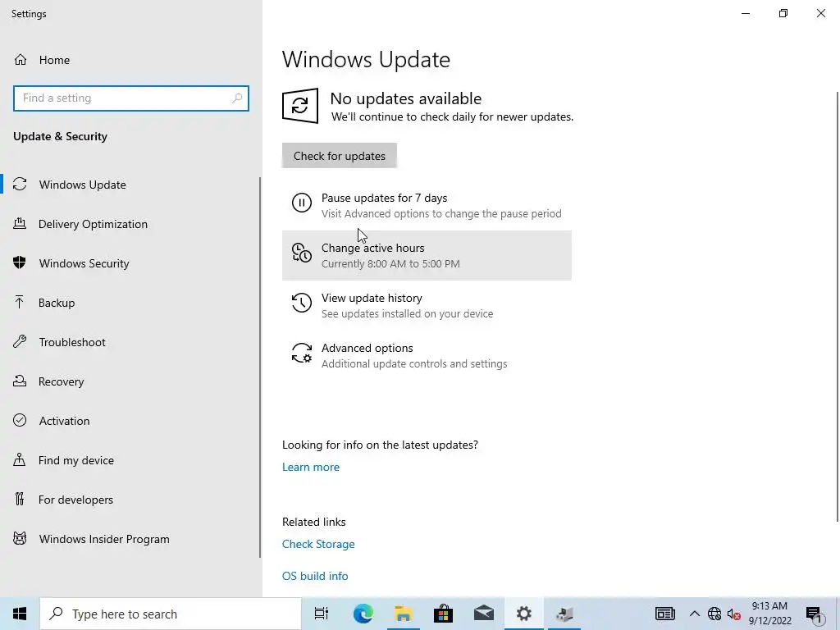Image resolution: width=840 pixels, height=630 pixels.
Task: Open the Learn more link
Action: coord(311,467)
